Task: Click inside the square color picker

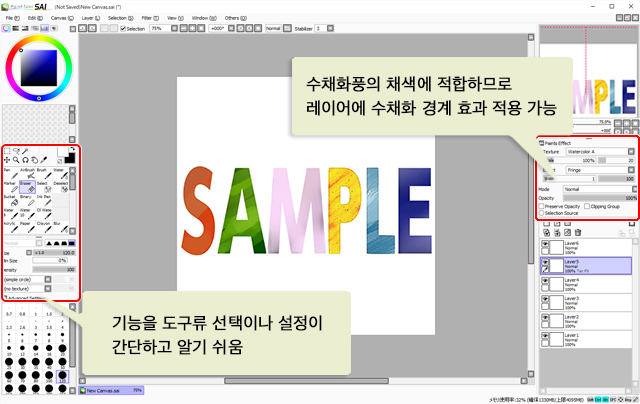Action: click(x=39, y=66)
